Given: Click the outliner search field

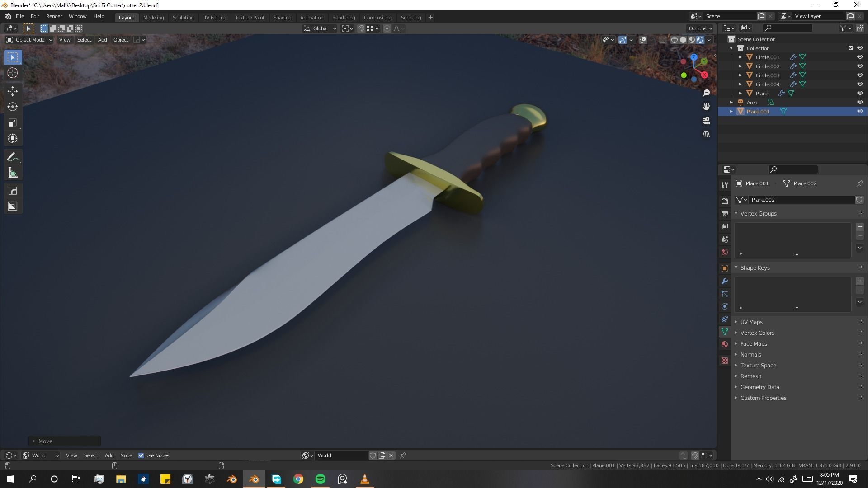Looking at the screenshot, I should (788, 28).
